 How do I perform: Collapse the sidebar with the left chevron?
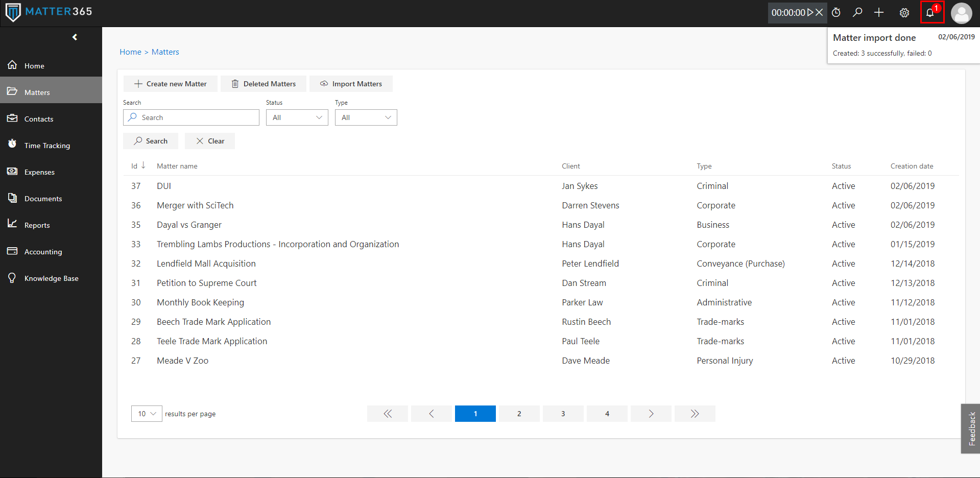(75, 37)
